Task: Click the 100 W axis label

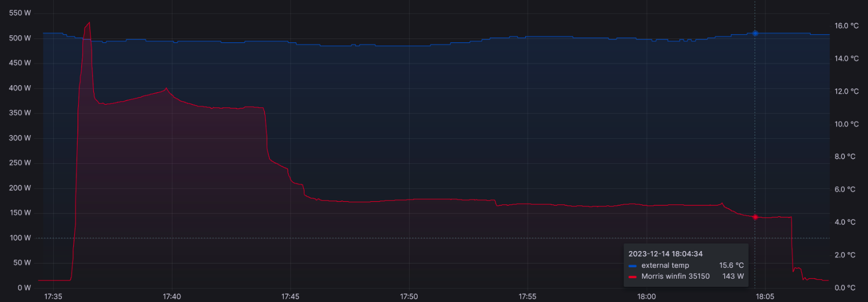Action: coord(20,237)
